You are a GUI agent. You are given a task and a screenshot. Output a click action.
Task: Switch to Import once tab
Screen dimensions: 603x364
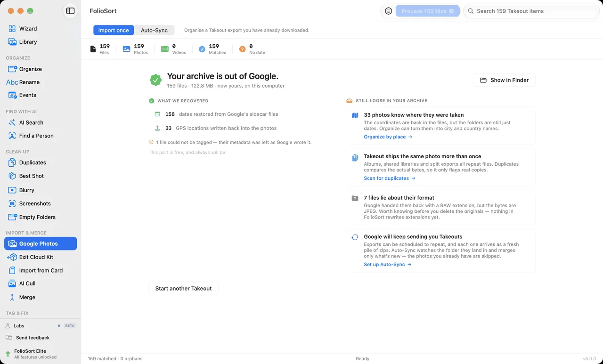pos(114,30)
